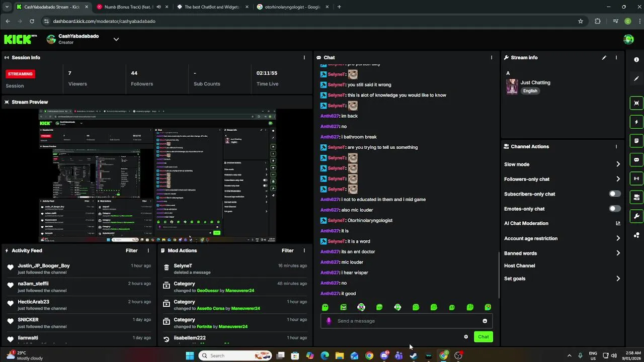The image size is (644, 362).
Task: Toggle the stream preview widget icon in sidebar
Action: tap(636, 103)
